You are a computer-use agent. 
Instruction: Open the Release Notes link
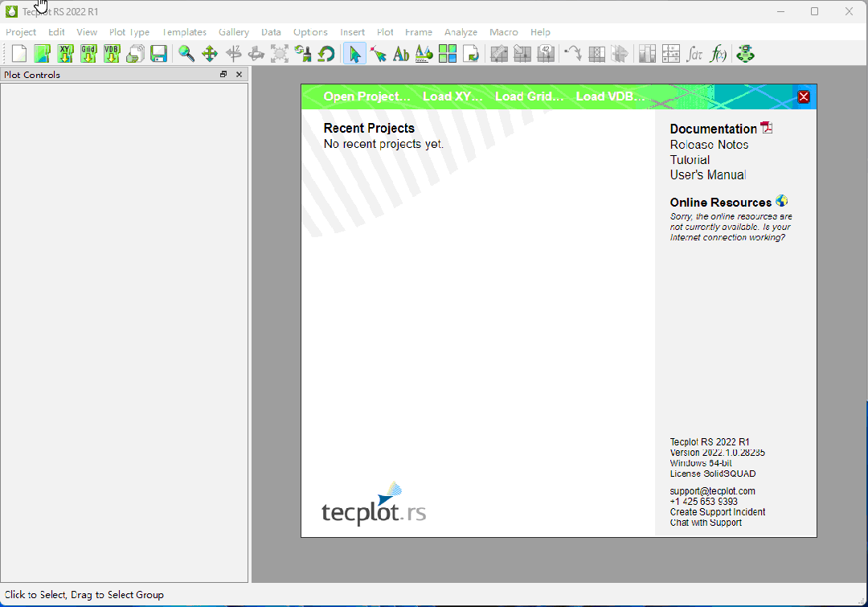coord(709,145)
